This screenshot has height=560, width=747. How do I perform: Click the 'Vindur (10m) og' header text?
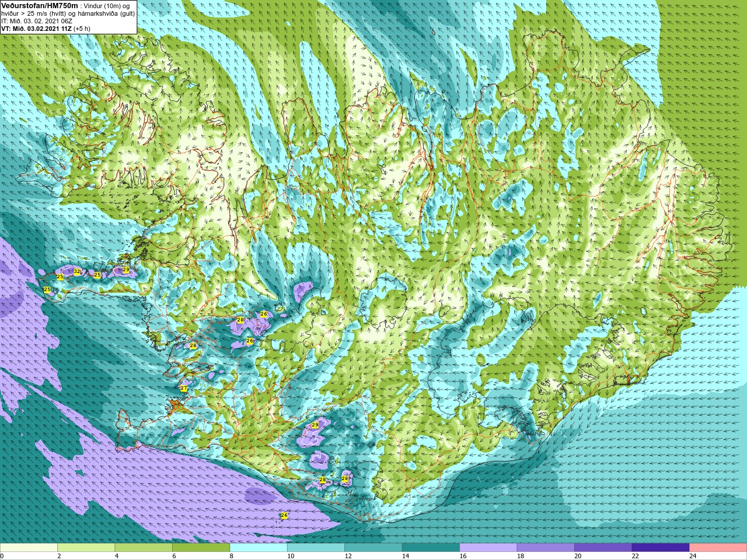107,5
